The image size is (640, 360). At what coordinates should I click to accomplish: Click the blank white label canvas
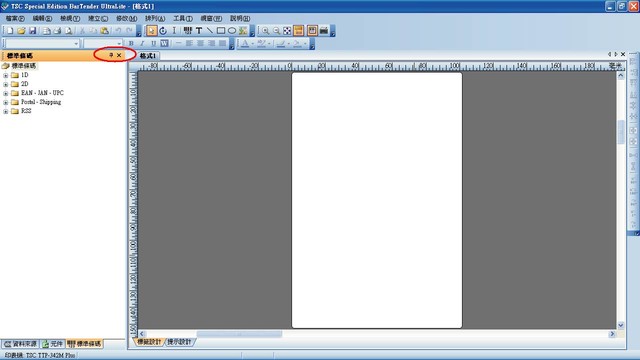click(377, 200)
